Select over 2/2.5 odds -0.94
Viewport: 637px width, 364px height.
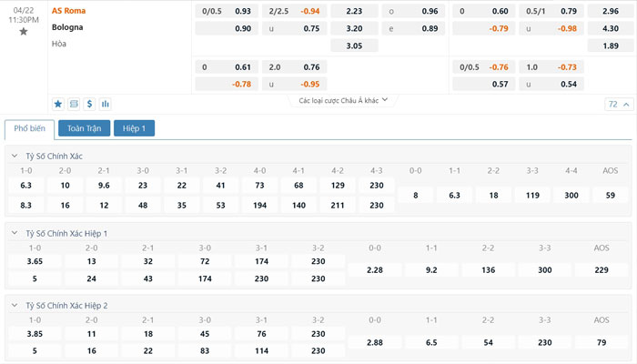coord(295,11)
